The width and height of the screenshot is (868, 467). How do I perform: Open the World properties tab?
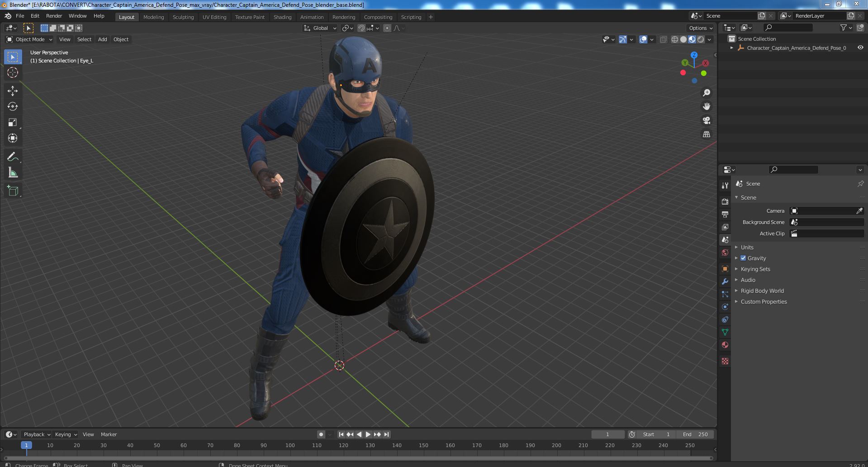(725, 253)
